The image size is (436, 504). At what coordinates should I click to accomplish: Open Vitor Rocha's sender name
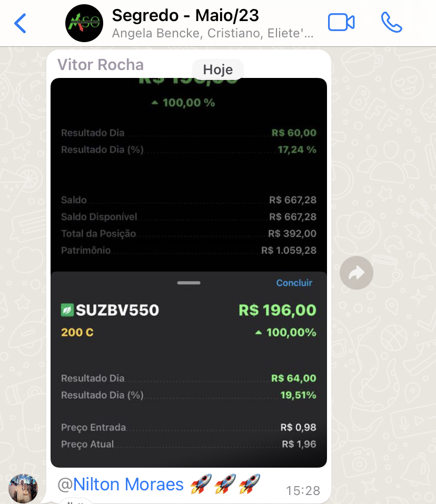100,65
